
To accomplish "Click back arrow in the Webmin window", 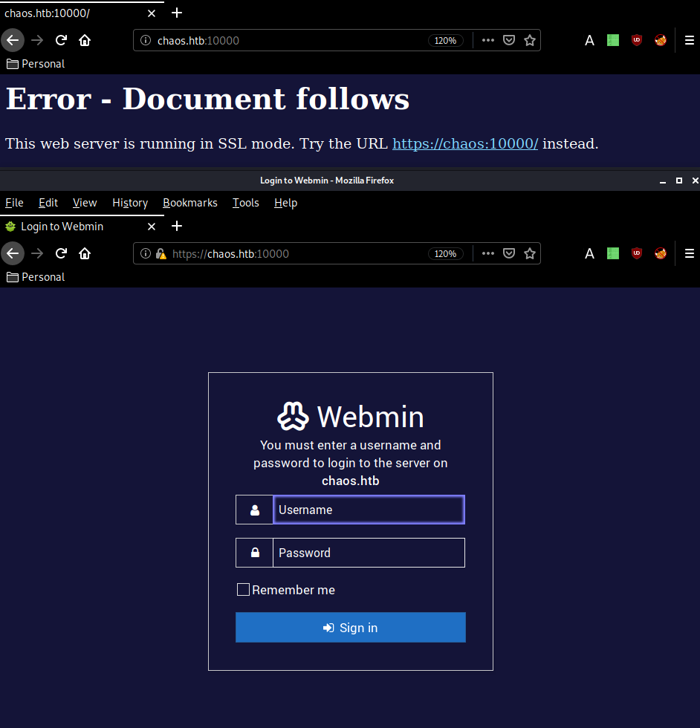I will point(13,253).
